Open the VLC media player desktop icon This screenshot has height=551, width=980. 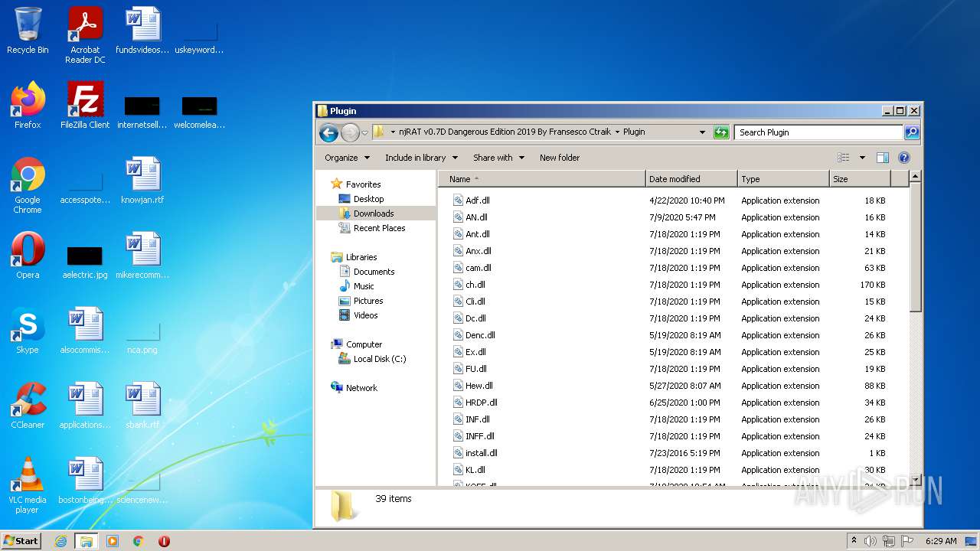click(x=28, y=485)
